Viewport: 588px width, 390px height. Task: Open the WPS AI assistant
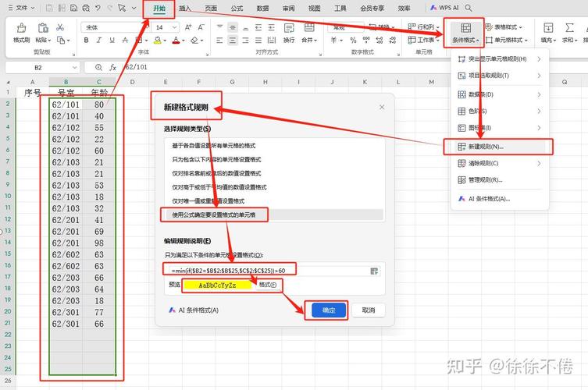pos(444,8)
